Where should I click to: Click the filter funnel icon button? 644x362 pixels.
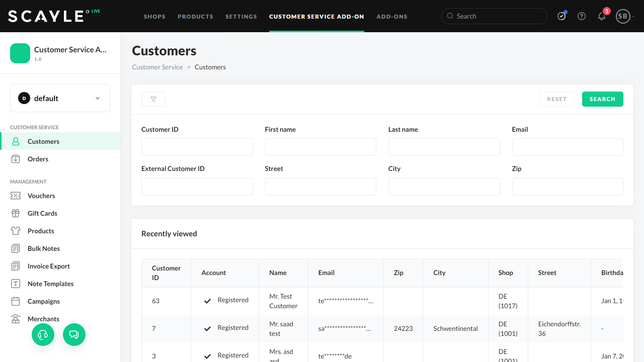[153, 99]
